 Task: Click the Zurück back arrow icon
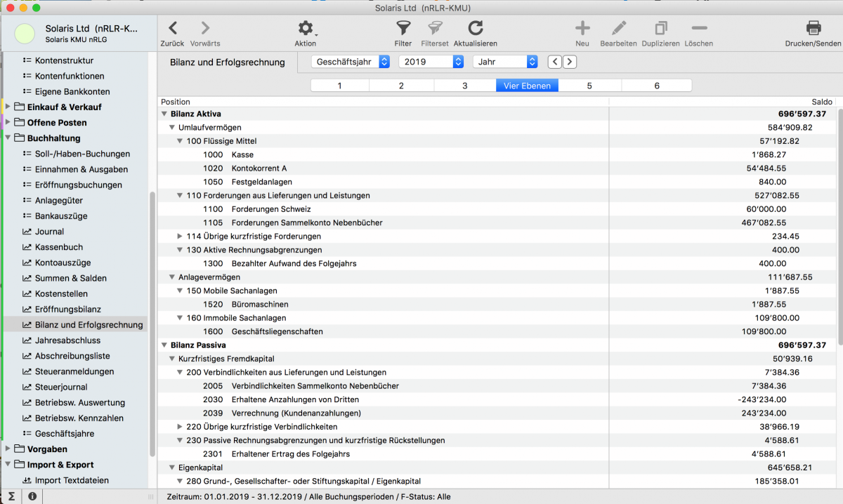pyautogui.click(x=172, y=28)
